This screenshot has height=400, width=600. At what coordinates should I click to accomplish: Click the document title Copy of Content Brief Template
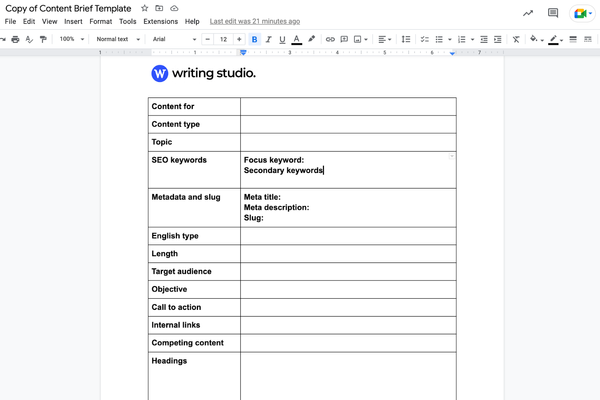pyautogui.click(x=68, y=8)
